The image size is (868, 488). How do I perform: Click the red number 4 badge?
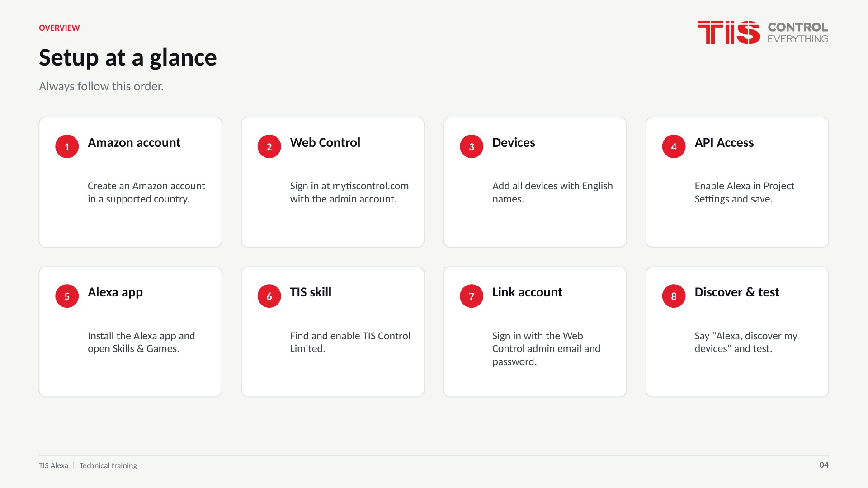[674, 146]
